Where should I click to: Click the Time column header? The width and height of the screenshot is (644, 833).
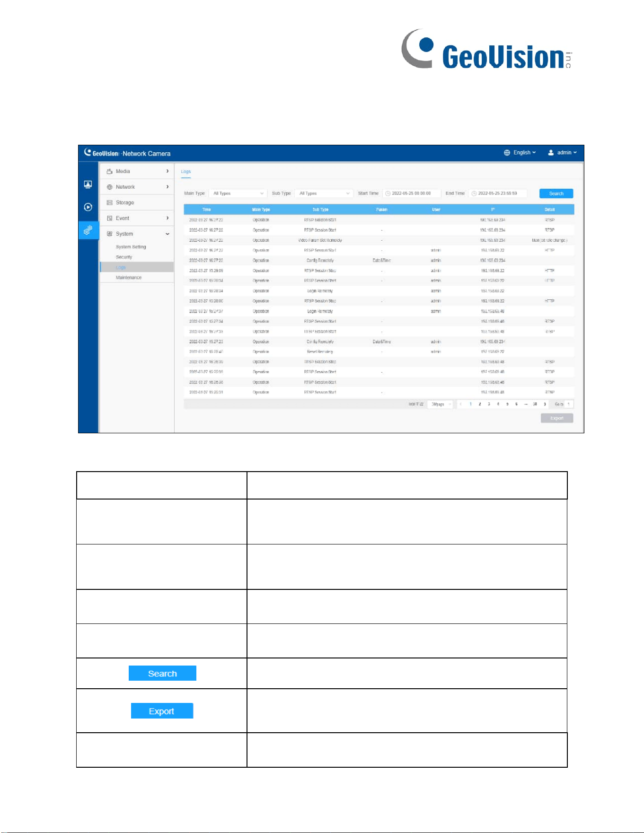tap(207, 210)
